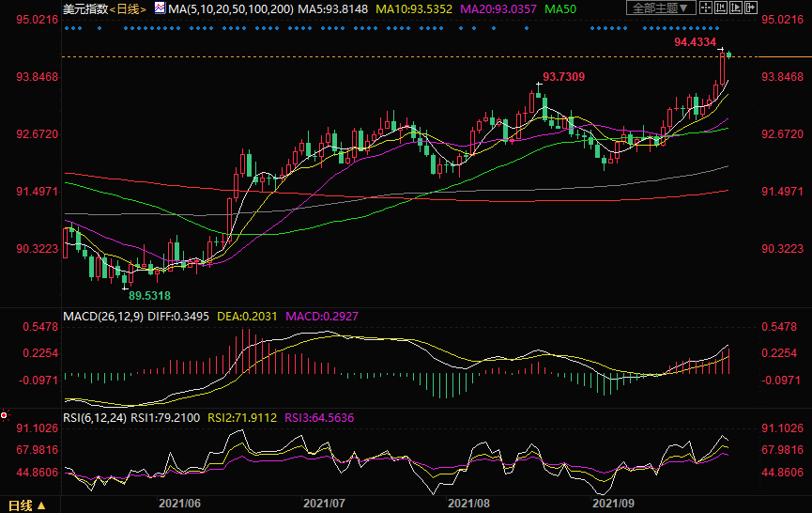Click the RSI(6,12,24) indicator title

94,416
